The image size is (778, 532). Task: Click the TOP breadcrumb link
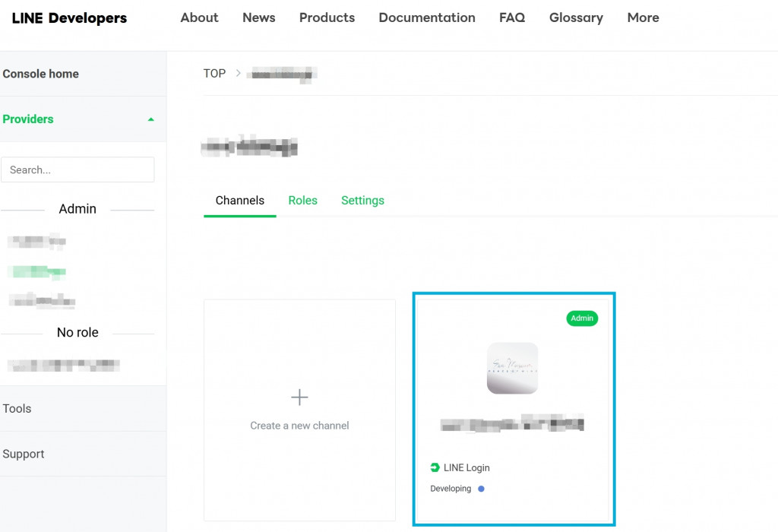[x=214, y=74]
